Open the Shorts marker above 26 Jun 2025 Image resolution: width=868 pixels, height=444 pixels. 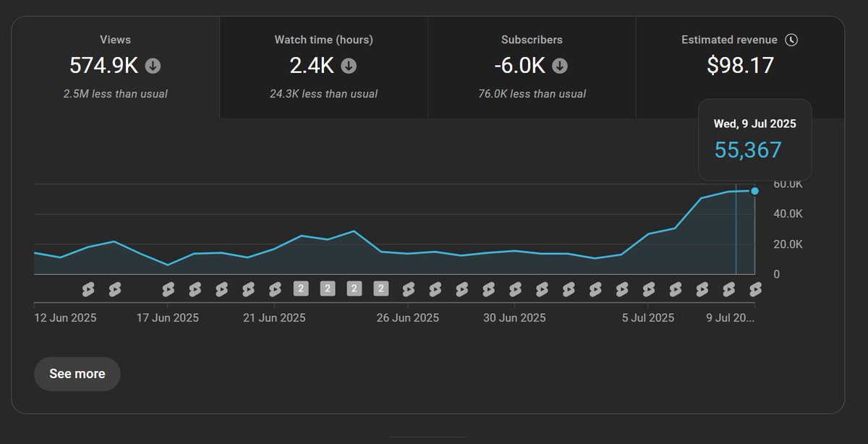408,289
